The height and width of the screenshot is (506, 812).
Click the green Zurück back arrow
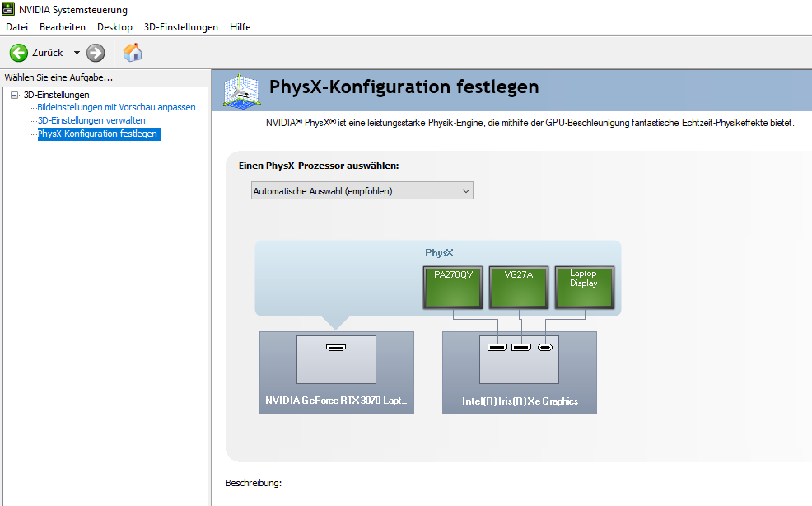19,53
